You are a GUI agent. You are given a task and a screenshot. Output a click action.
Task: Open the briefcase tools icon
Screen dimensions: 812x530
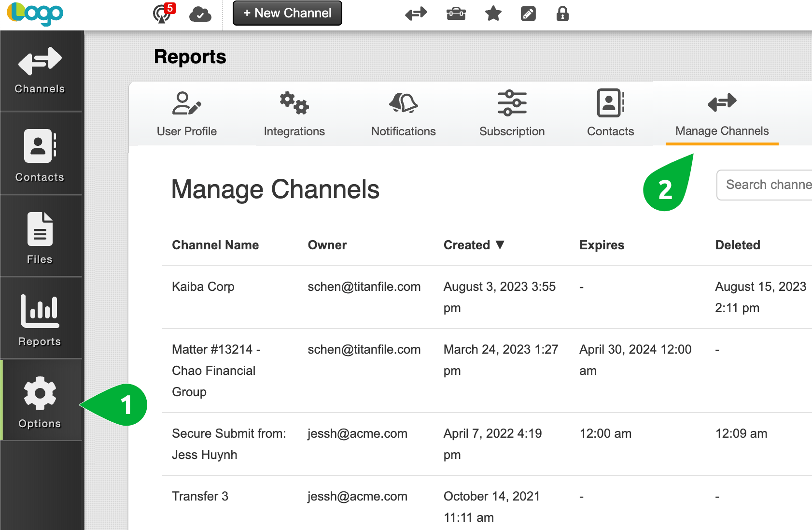pos(456,14)
